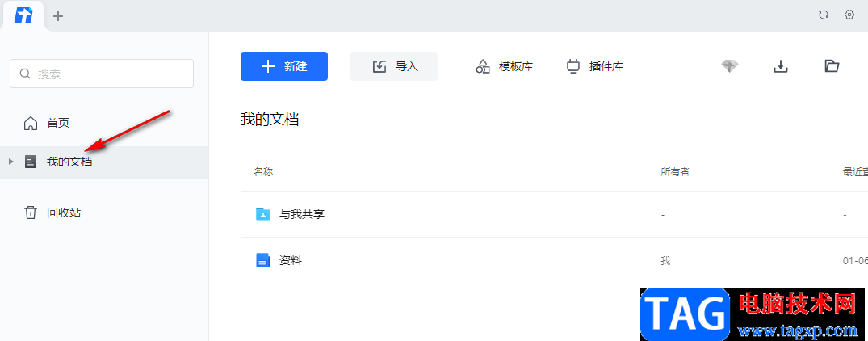Click the 所有者 column header
Screen dimensions: 868x341
674,171
